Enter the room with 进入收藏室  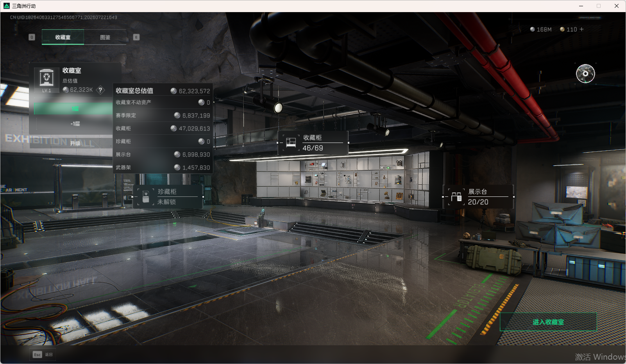[548, 322]
